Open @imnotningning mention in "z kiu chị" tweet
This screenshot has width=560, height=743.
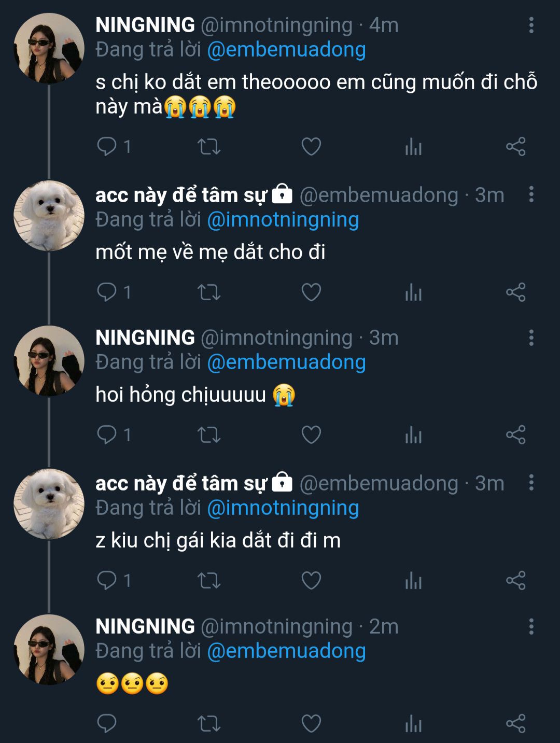283,508
